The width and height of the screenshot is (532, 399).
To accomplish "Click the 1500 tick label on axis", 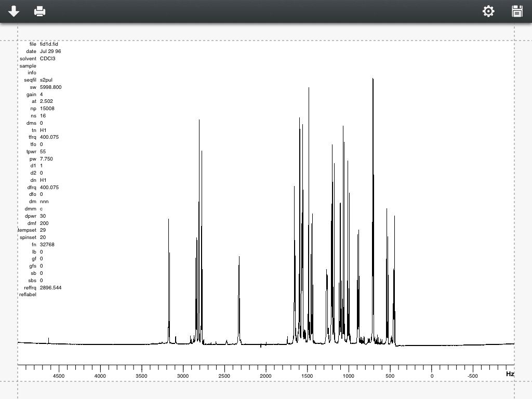I will click(307, 376).
